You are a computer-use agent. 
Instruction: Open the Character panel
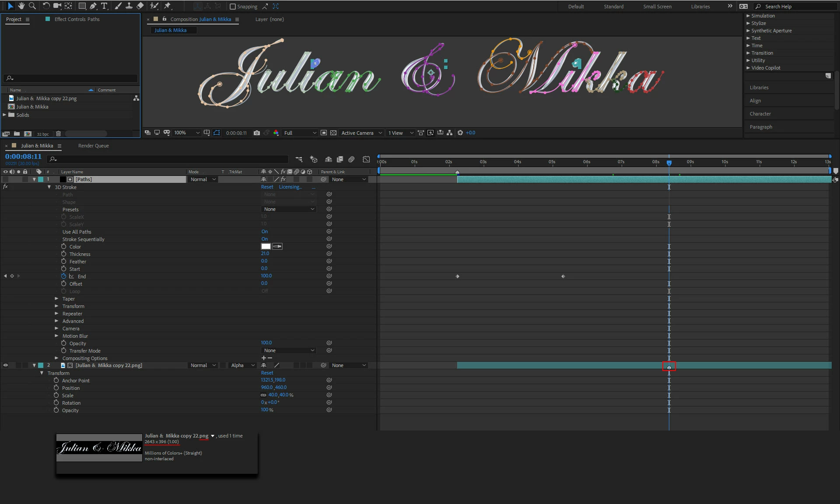(x=760, y=114)
